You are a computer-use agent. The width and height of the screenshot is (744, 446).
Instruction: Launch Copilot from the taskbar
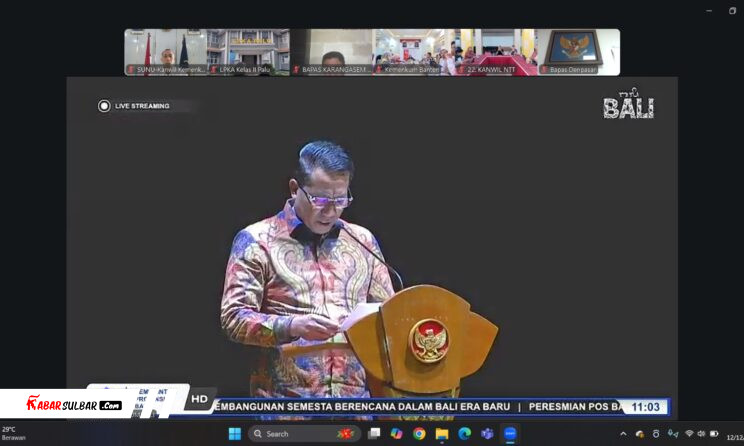pos(397,434)
